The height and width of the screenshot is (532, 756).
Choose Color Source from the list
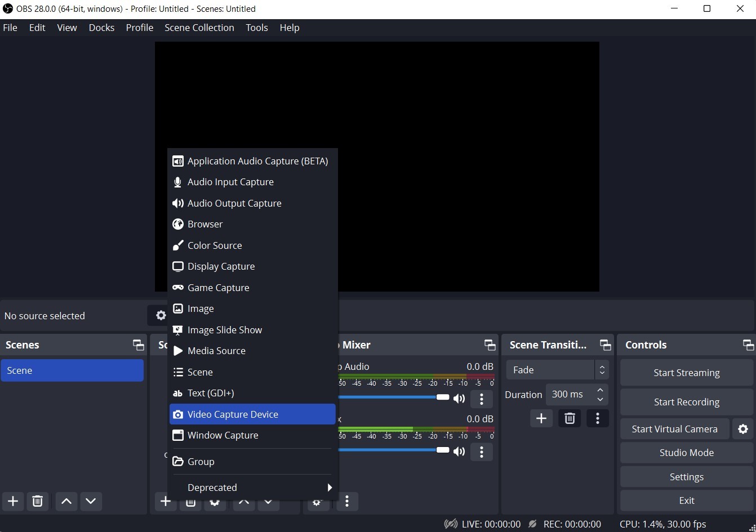click(x=252, y=245)
